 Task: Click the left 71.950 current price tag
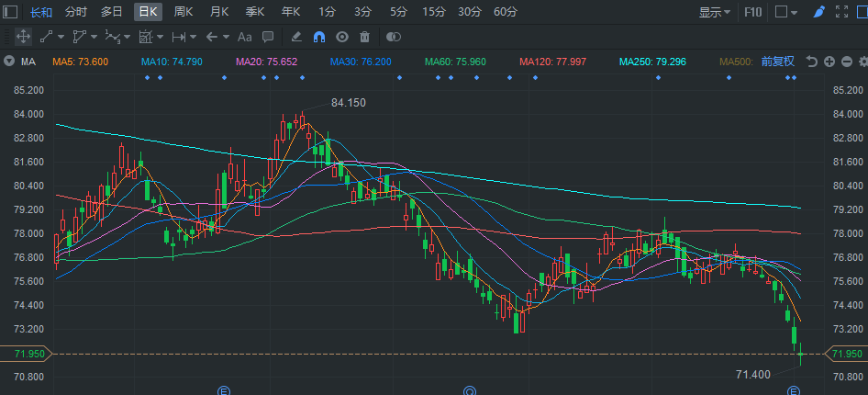click(x=26, y=354)
